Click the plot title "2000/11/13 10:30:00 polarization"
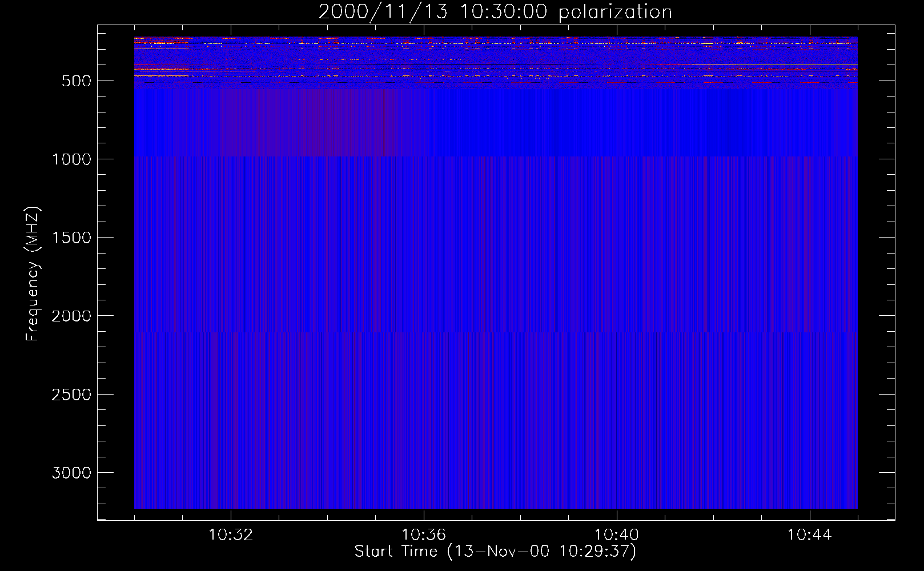The image size is (924, 571). (495, 12)
